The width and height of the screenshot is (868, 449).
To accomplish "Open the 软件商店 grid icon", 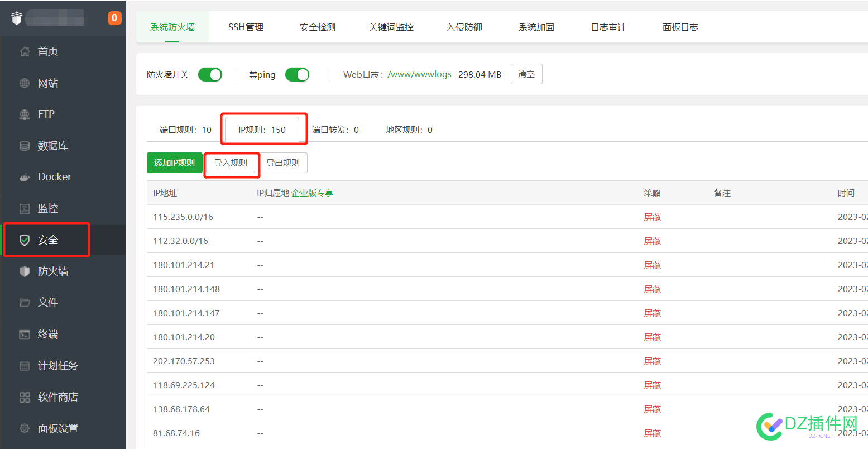I will 25,397.
